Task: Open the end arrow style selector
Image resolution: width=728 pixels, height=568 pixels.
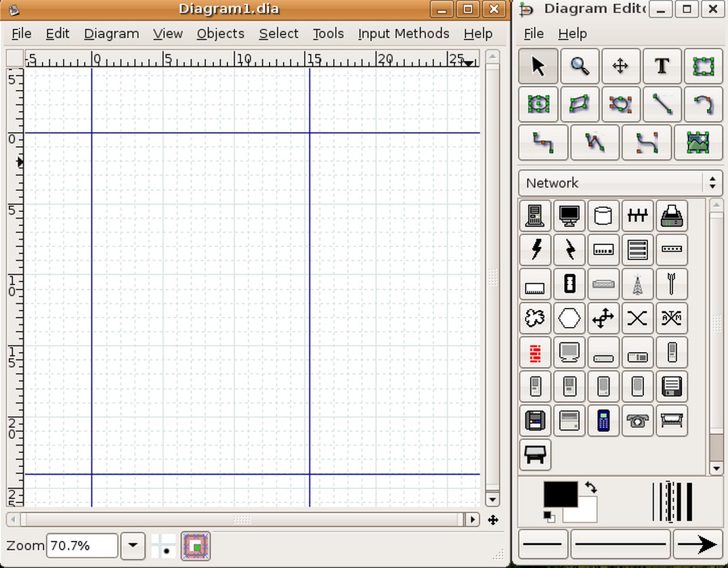Action: (698, 544)
